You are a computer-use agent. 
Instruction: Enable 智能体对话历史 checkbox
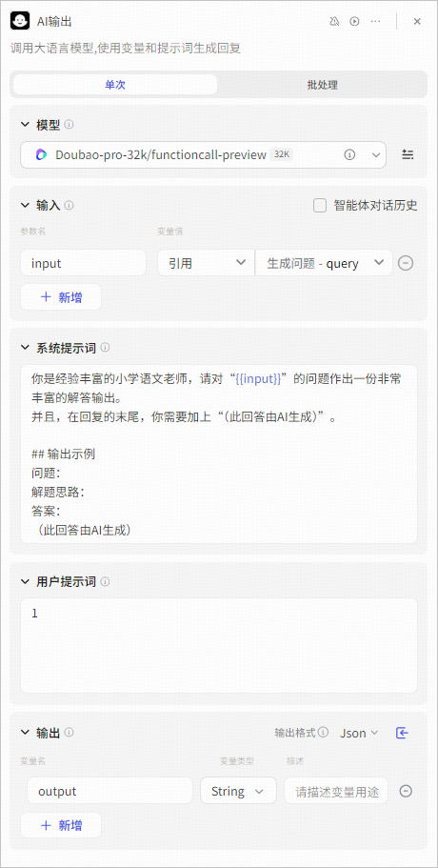tap(320, 206)
